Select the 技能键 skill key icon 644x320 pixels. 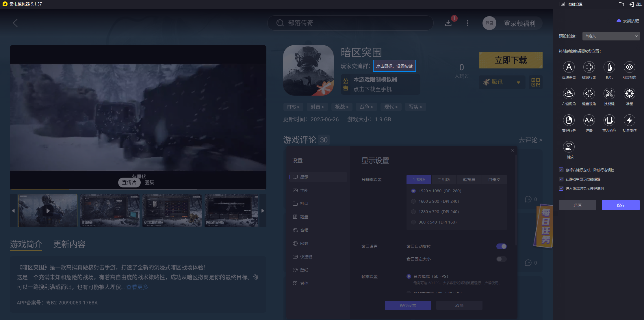click(609, 94)
